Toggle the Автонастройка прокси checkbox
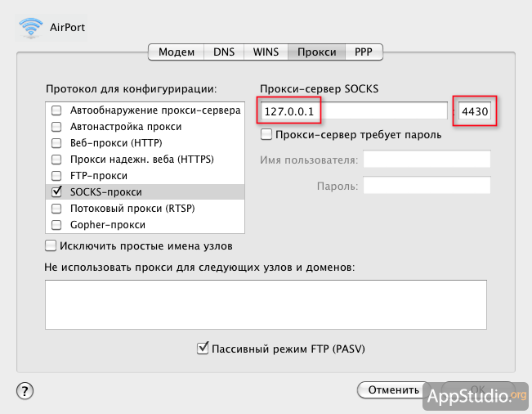This screenshot has width=532, height=414. (x=56, y=127)
